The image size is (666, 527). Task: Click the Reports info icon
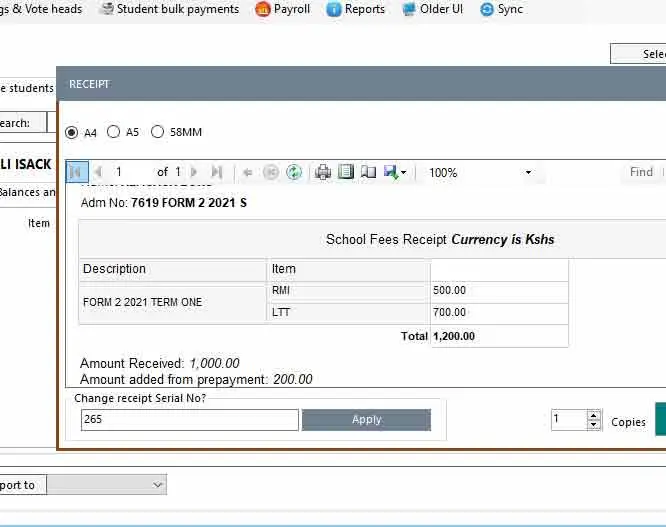333,9
